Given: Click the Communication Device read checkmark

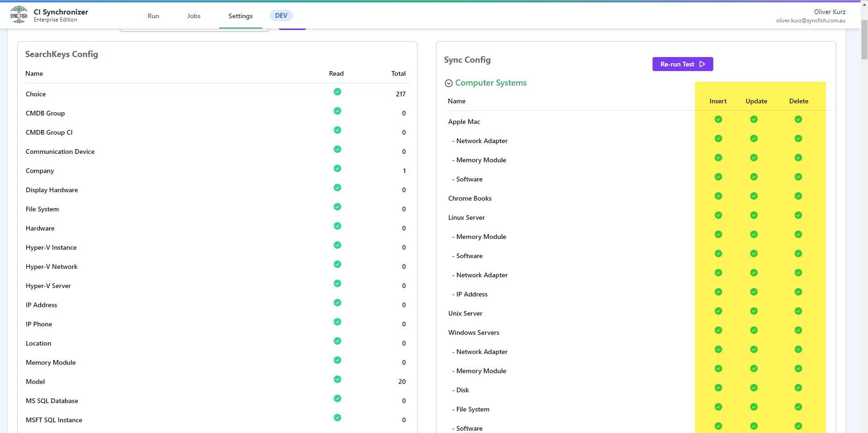Looking at the screenshot, I should click(x=337, y=149).
